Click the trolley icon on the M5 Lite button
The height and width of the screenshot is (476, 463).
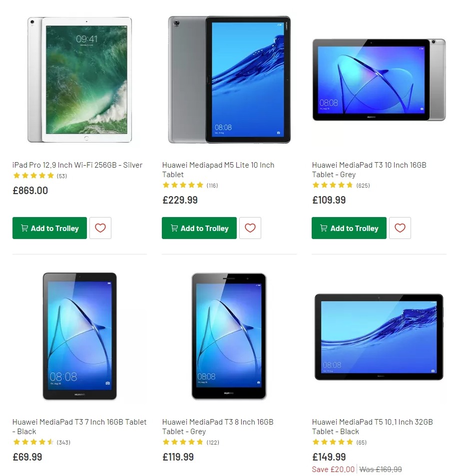point(174,228)
